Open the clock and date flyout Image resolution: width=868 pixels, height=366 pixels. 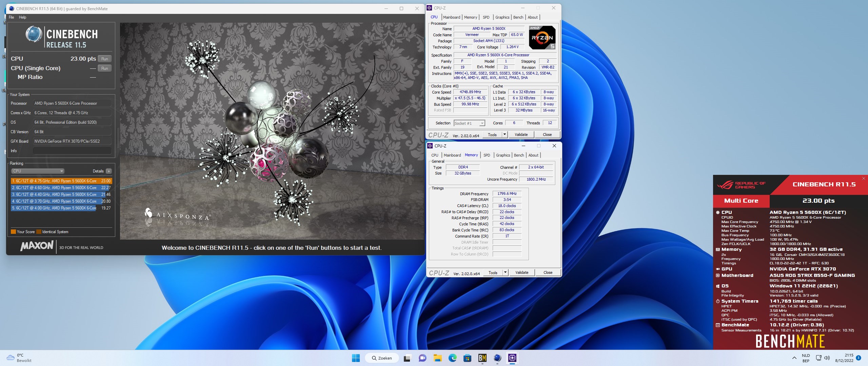844,358
